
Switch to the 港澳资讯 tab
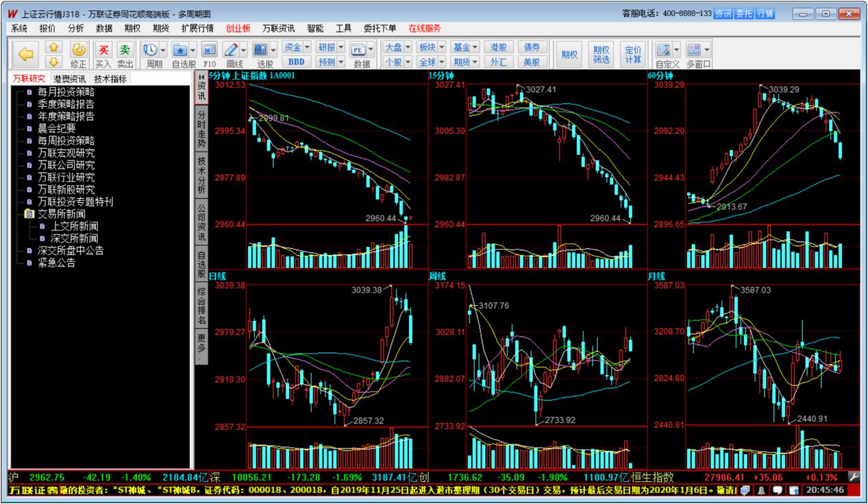pos(69,79)
